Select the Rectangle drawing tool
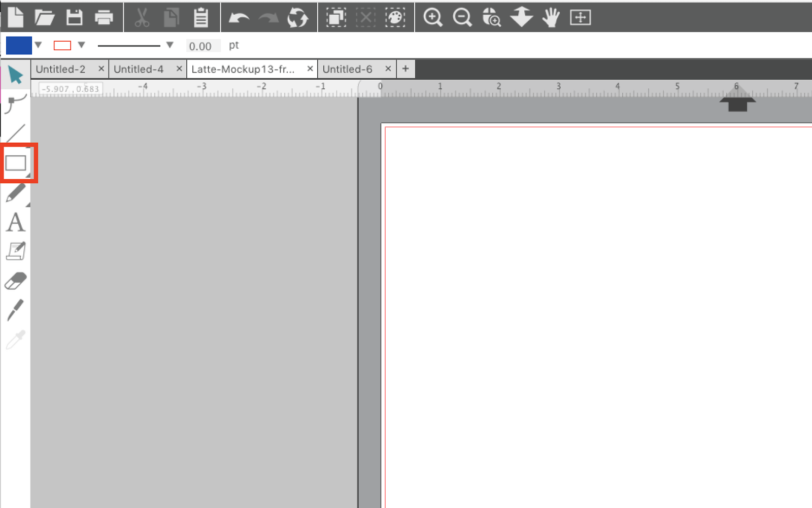The width and height of the screenshot is (812, 508). tap(16, 162)
